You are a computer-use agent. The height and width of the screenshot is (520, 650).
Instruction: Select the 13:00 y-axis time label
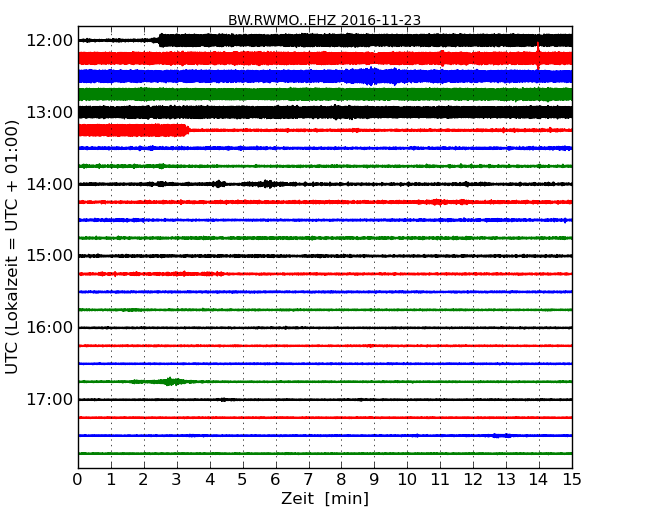tap(49, 112)
